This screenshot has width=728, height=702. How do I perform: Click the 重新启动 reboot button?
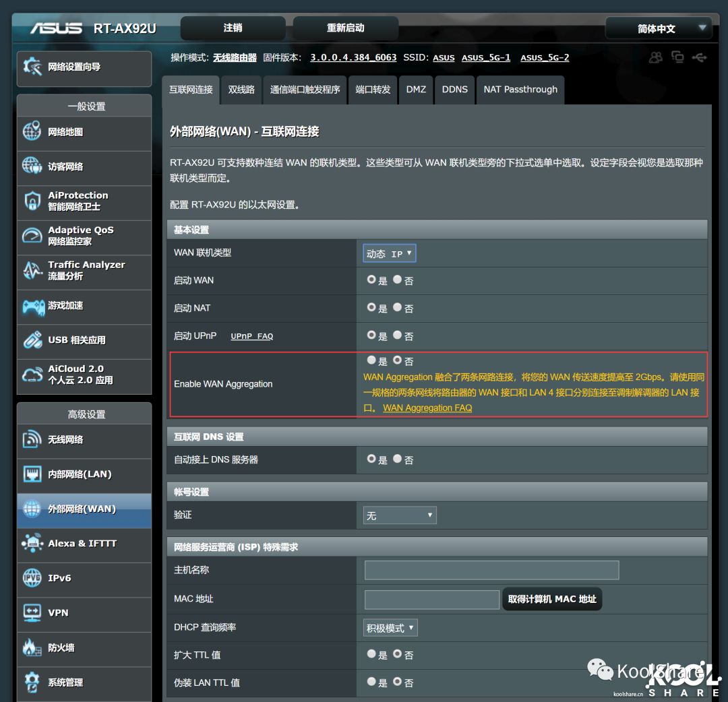coord(346,28)
